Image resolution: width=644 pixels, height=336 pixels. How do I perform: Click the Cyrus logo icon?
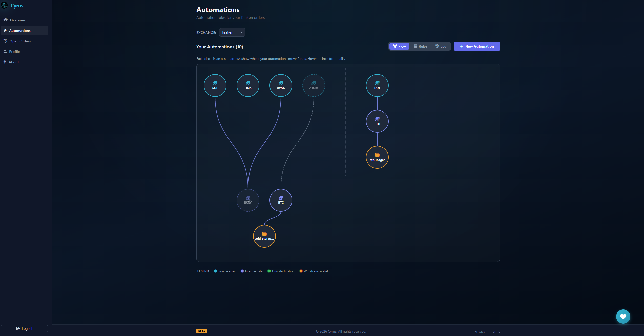pos(4,5)
